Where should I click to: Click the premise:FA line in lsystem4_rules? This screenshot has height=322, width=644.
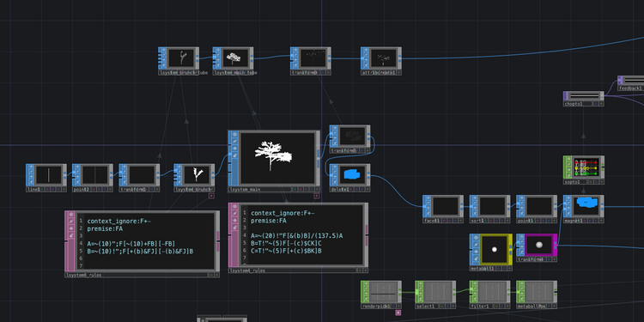tap(269, 221)
